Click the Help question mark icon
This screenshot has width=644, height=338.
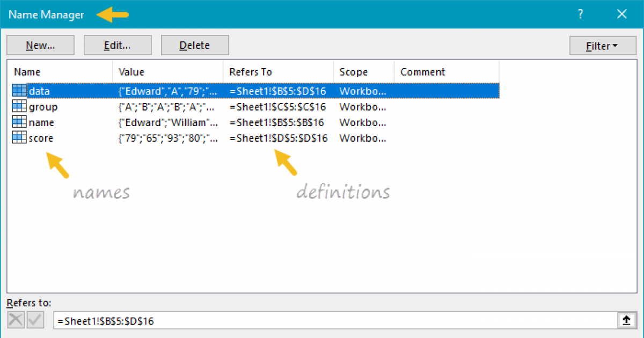(580, 15)
